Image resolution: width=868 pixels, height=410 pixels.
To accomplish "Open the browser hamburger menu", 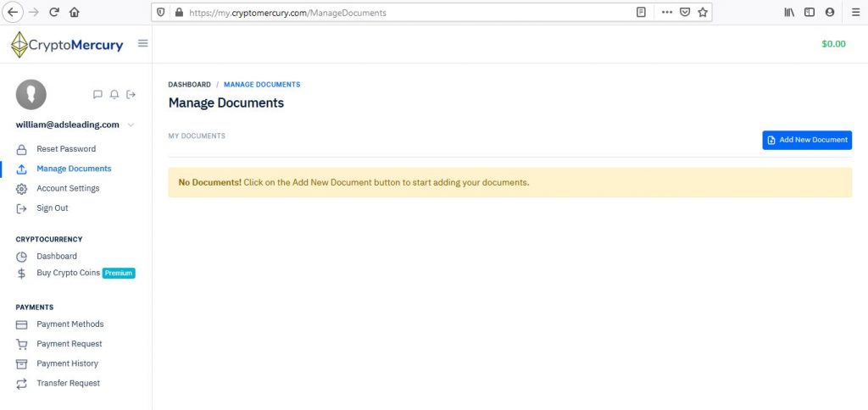I will click(x=856, y=12).
